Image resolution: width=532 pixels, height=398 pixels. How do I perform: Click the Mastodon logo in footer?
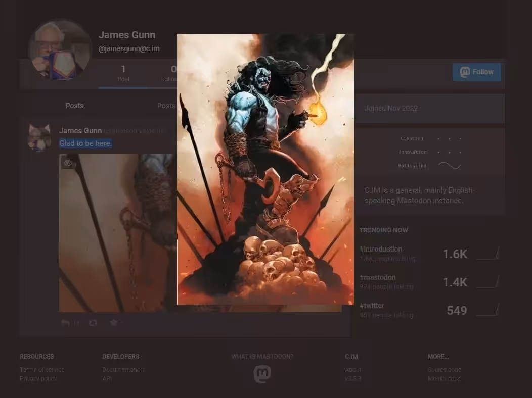coord(262,374)
